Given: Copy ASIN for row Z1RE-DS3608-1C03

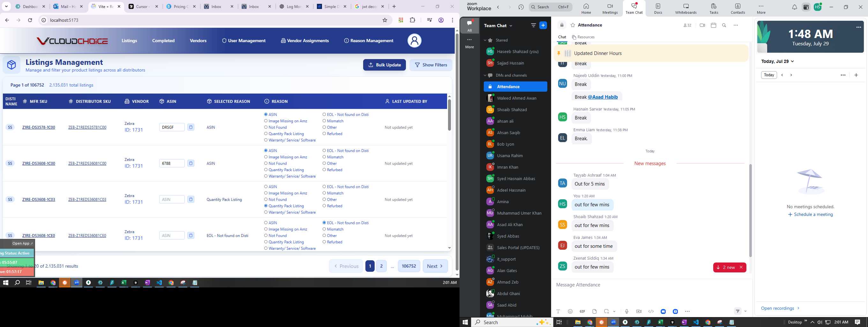Looking at the screenshot, I should coord(191,200).
